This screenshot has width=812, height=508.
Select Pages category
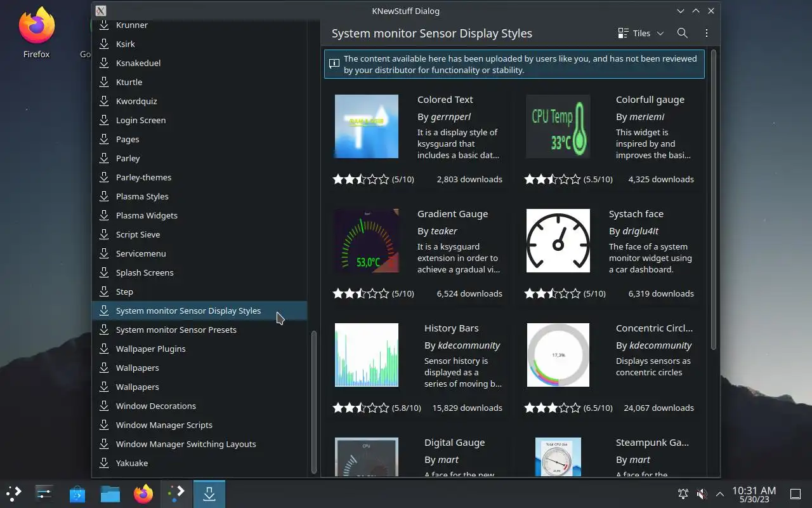[x=199, y=139]
